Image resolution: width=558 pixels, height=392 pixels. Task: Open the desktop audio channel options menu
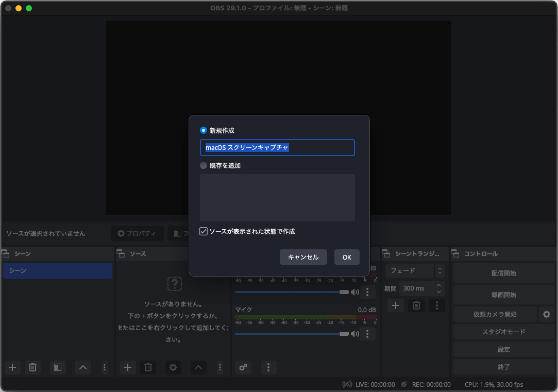point(367,292)
